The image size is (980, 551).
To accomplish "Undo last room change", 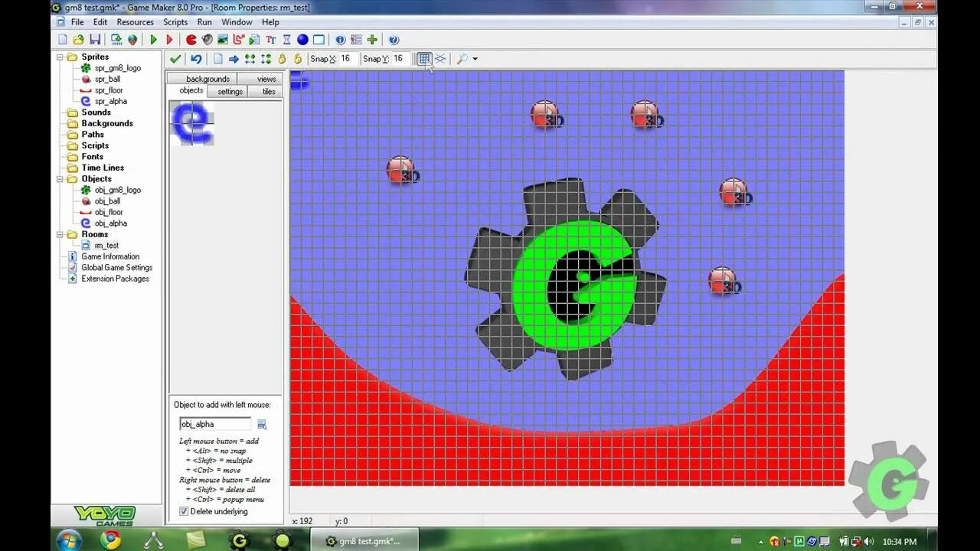I will [x=196, y=59].
